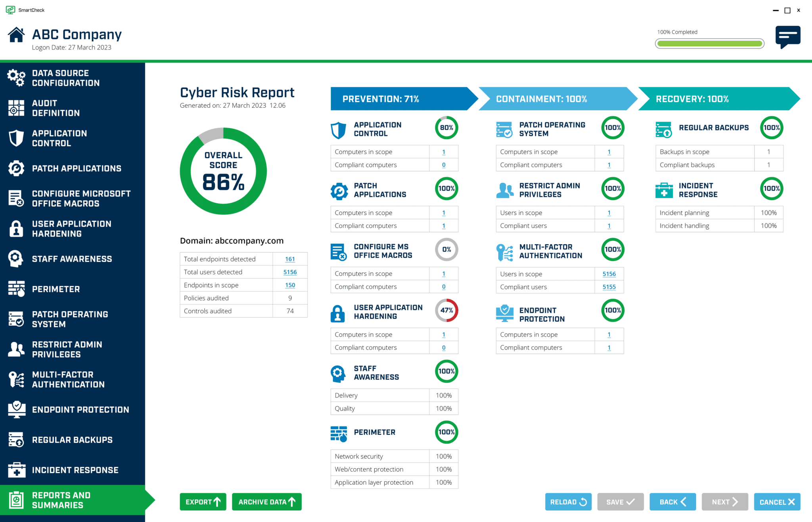Open the feedback chat icon top right
The height and width of the screenshot is (522, 812).
tap(787, 38)
